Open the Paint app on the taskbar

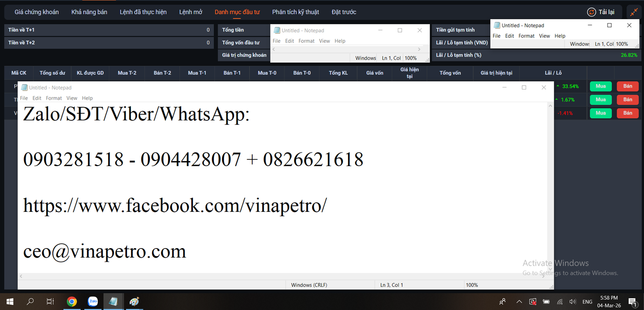[134, 301]
